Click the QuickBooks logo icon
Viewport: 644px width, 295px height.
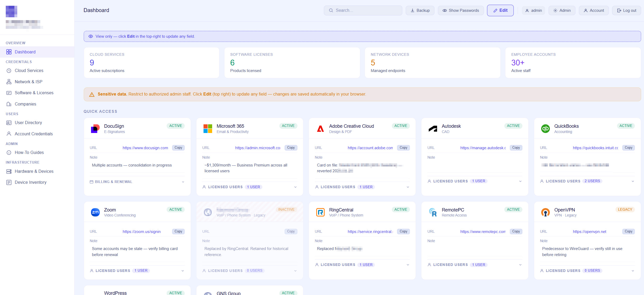[545, 129]
